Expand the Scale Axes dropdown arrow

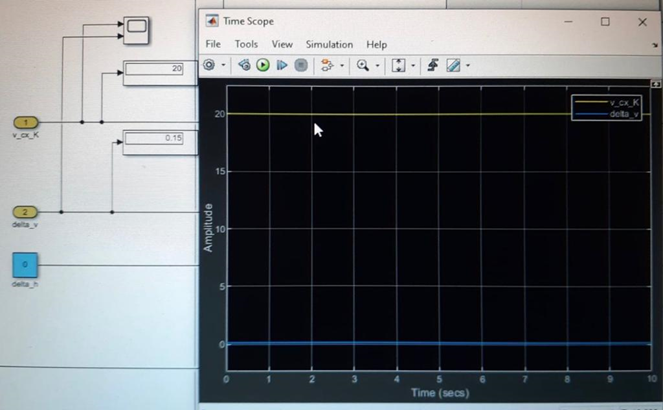413,66
